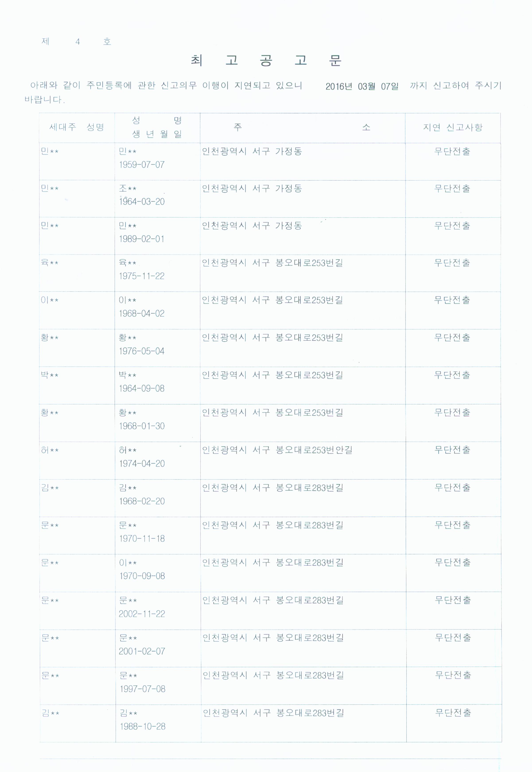This screenshot has width=532, height=772.
Task: Click the document number 제 4 호
Action: tap(76, 41)
